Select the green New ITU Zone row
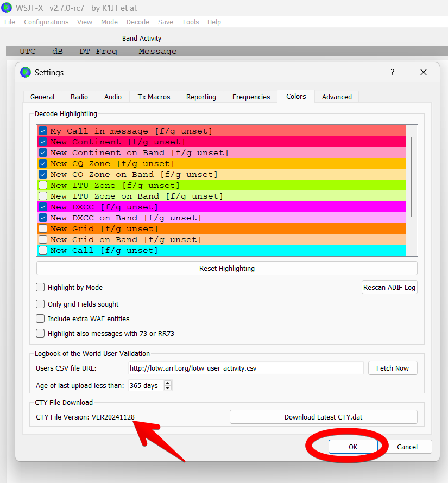 coord(221,185)
